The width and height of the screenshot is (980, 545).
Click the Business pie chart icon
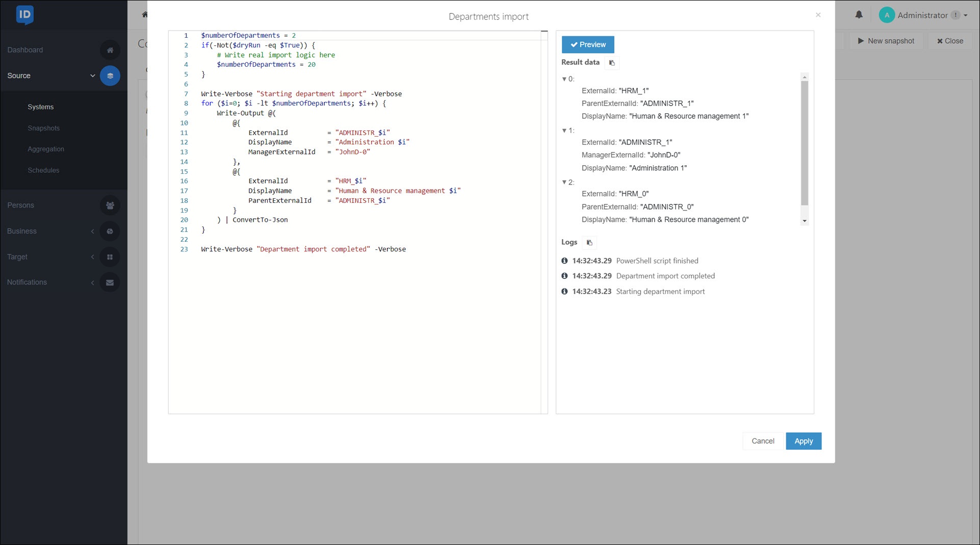pos(110,231)
